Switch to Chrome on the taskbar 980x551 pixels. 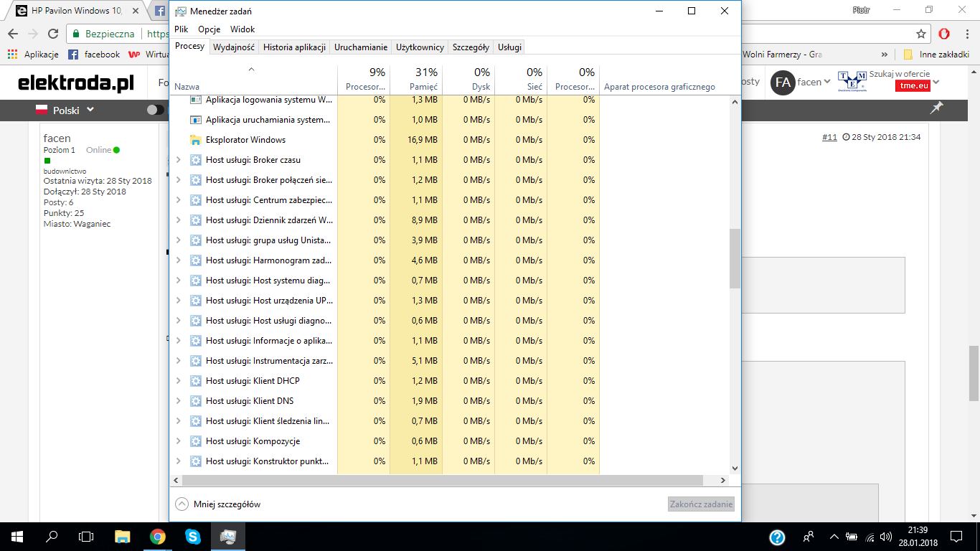tap(158, 536)
